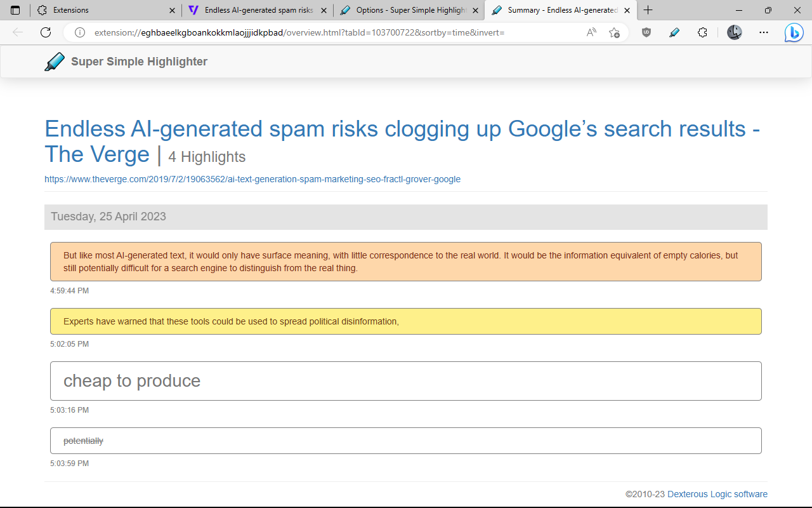The width and height of the screenshot is (812, 508).
Task: Open the Bing sidebar chat icon
Action: [793, 32]
